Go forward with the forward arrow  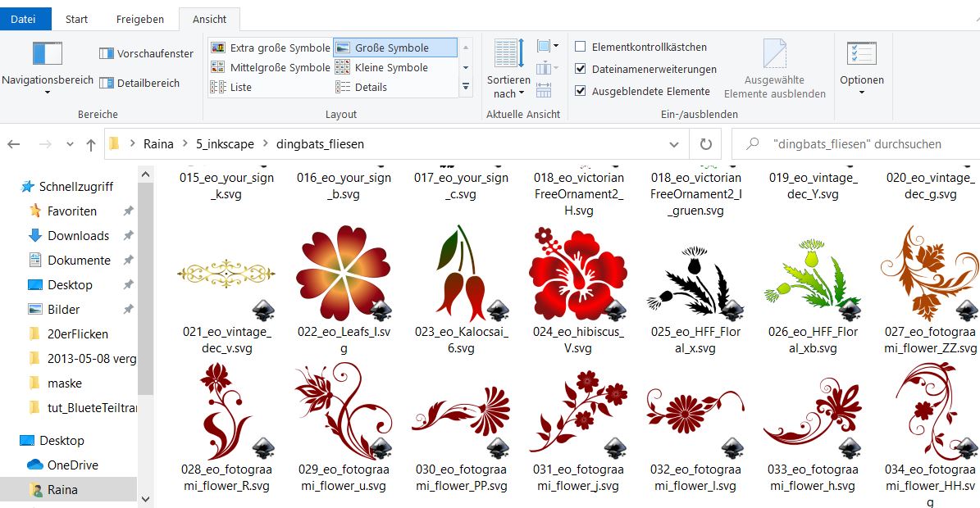coord(45,144)
